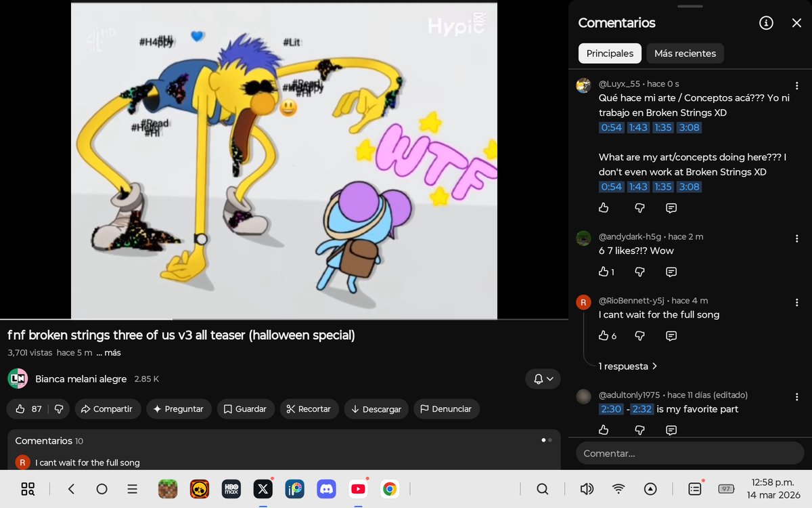
Task: Open the app drawer grid icon
Action: [x=28, y=489]
